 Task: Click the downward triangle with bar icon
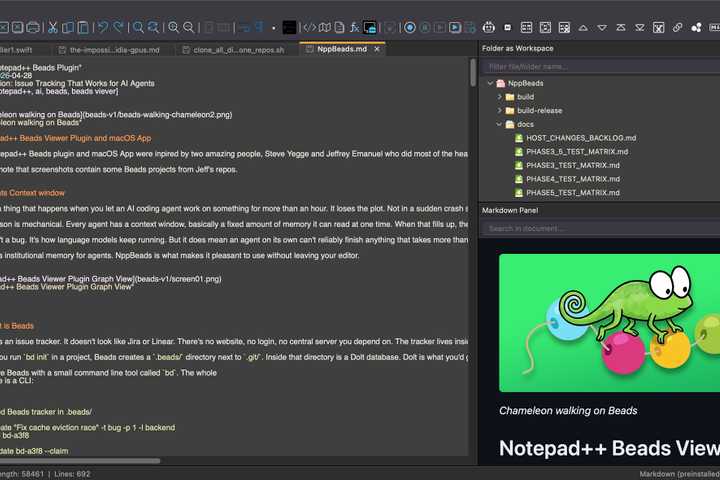(640, 28)
